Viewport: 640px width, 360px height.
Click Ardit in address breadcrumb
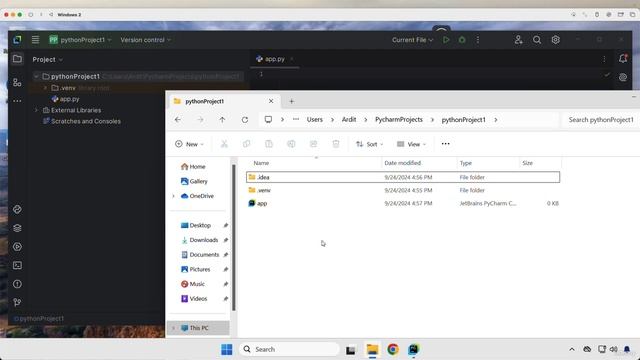[x=349, y=120]
